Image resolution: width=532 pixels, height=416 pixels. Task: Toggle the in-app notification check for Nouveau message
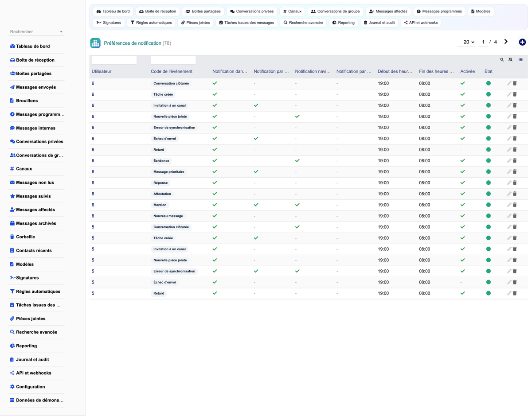pyautogui.click(x=215, y=216)
